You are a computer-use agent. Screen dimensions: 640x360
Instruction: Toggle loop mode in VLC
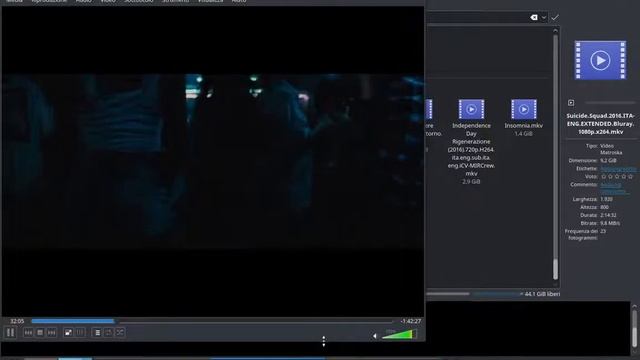[108, 333]
